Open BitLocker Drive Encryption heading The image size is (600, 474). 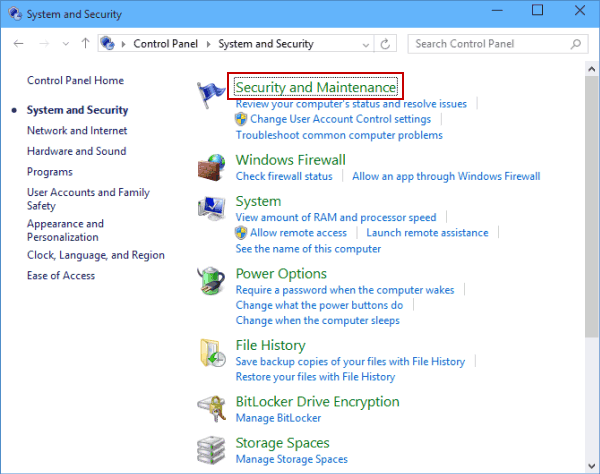pos(318,402)
